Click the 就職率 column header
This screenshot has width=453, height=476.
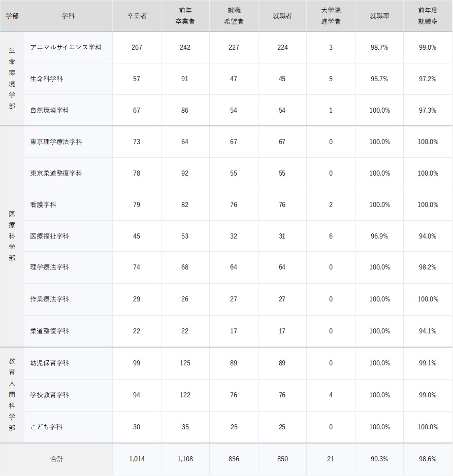(379, 16)
